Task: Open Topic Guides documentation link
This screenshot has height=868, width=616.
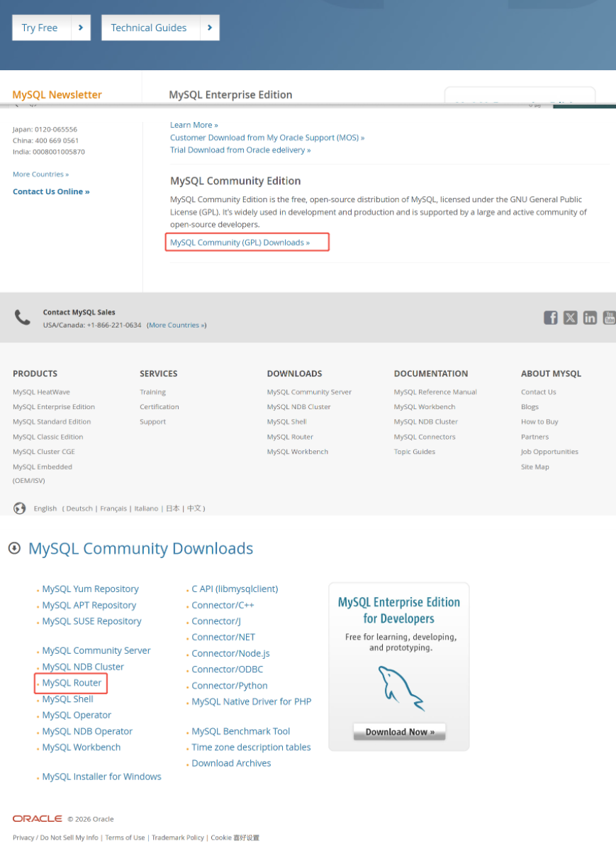Action: coord(415,451)
